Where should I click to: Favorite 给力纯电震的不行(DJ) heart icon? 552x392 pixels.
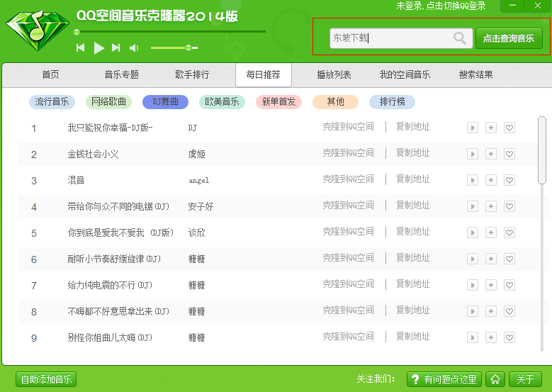tap(509, 285)
